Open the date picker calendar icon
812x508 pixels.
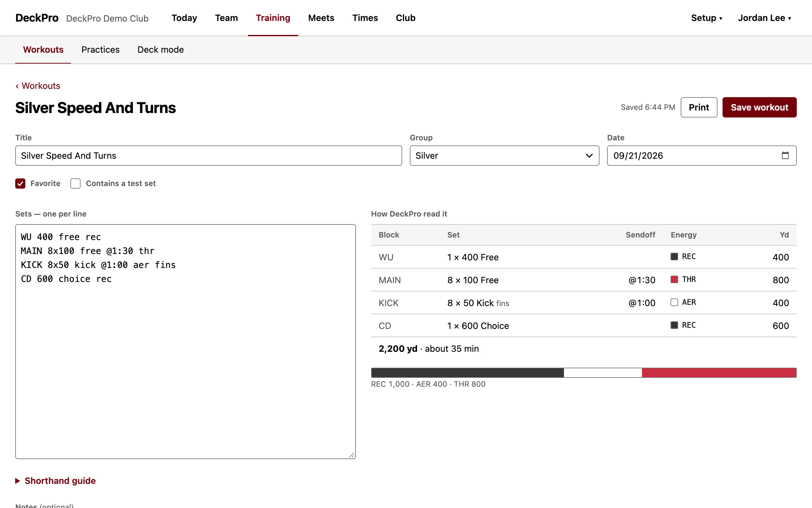pos(785,155)
